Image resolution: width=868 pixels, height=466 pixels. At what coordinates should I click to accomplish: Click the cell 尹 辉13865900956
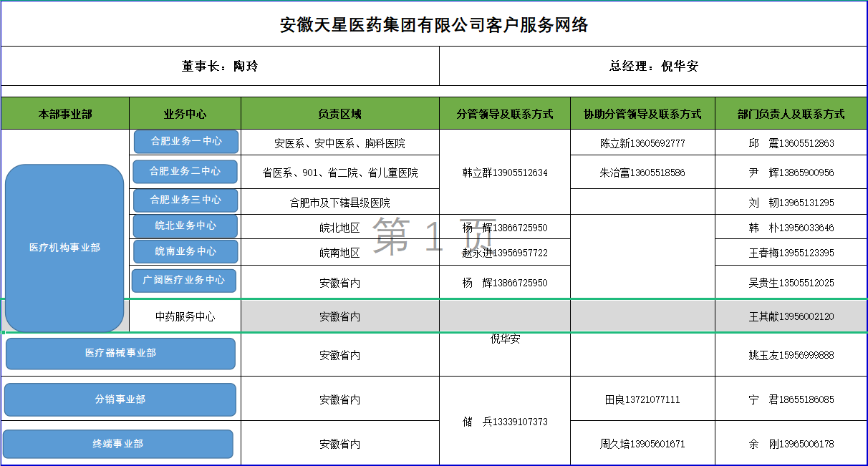coord(791,173)
